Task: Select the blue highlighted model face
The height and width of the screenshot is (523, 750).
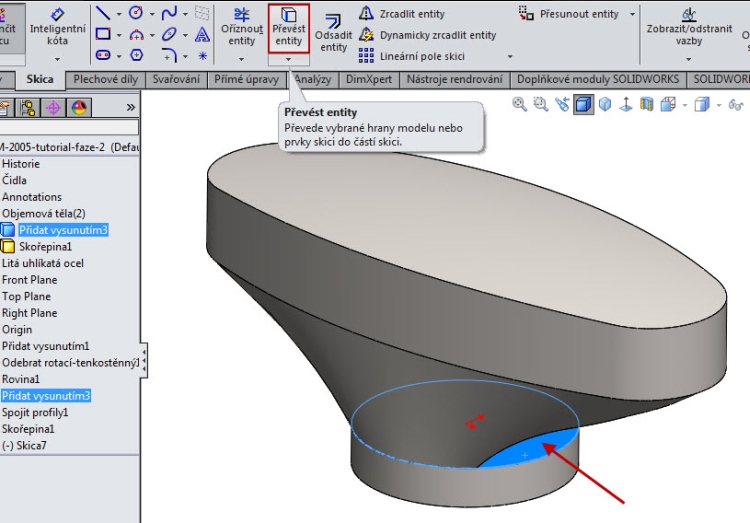Action: [x=531, y=450]
